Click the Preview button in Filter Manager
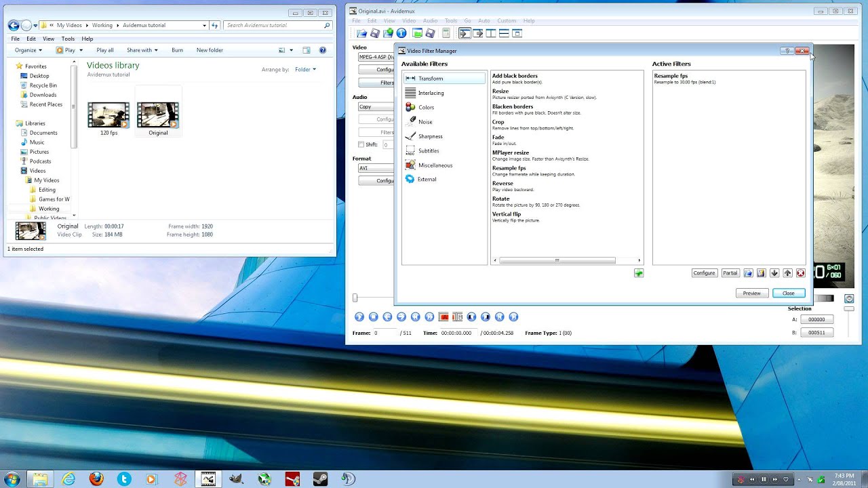Viewport: 868px width, 488px height. 751,293
